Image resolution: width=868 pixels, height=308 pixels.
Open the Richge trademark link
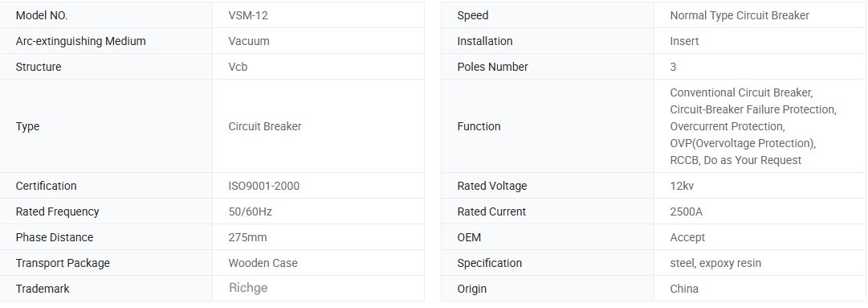pyautogui.click(x=248, y=288)
